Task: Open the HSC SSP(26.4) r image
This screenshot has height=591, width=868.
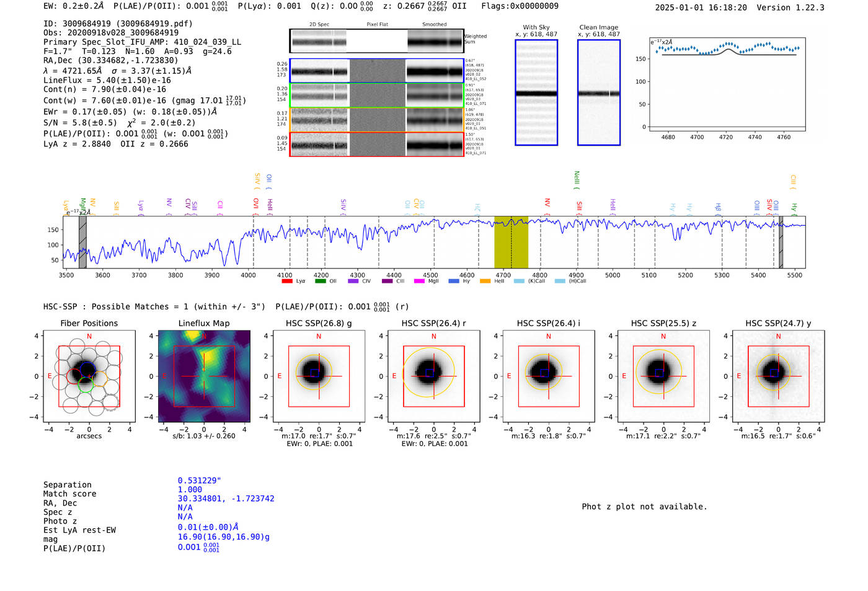Action: click(434, 376)
